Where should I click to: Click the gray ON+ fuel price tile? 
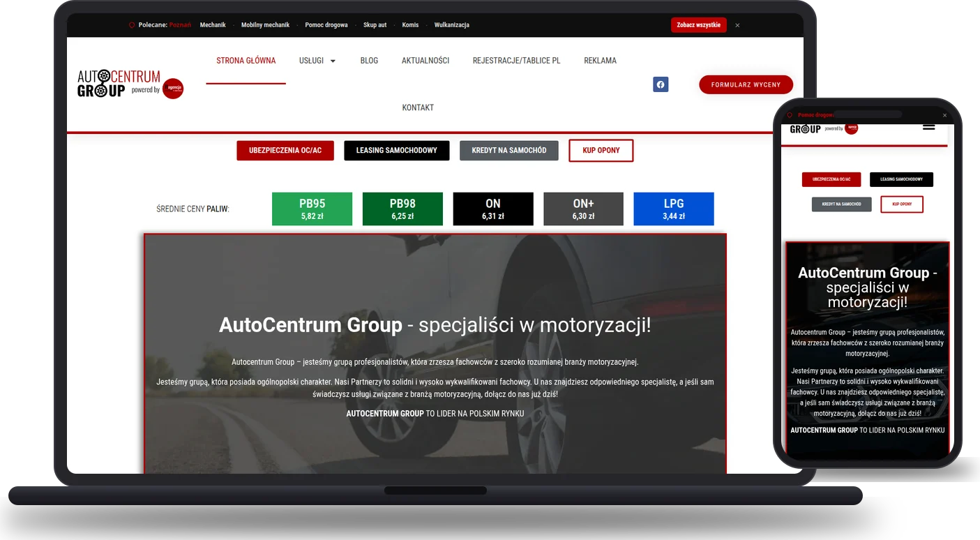click(x=584, y=209)
